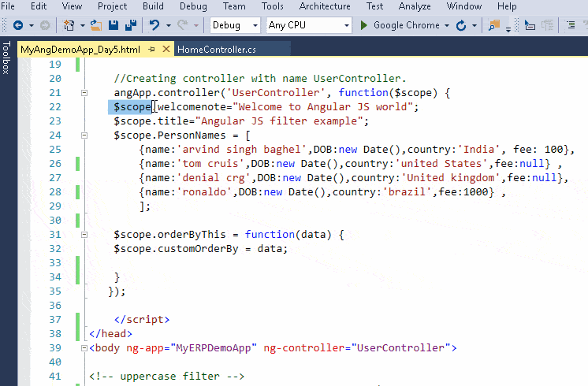Open the Tools menu
This screenshot has width=588, height=386.
coord(272,6)
